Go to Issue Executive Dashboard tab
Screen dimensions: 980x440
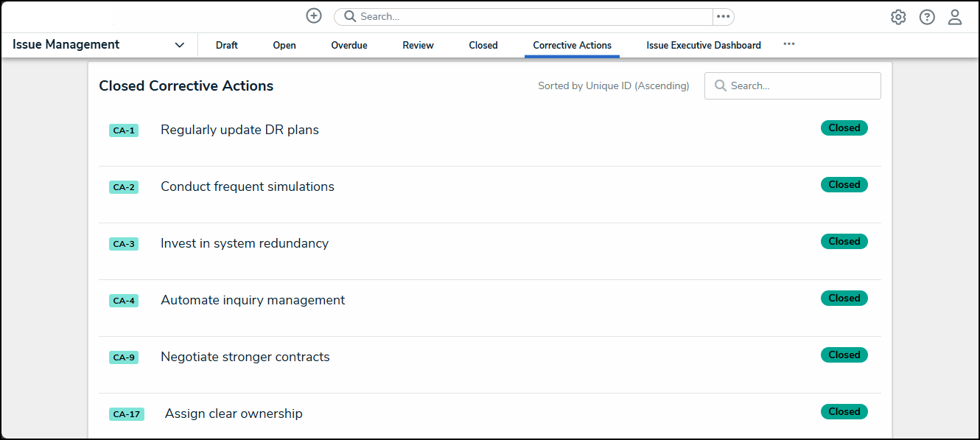pos(704,45)
